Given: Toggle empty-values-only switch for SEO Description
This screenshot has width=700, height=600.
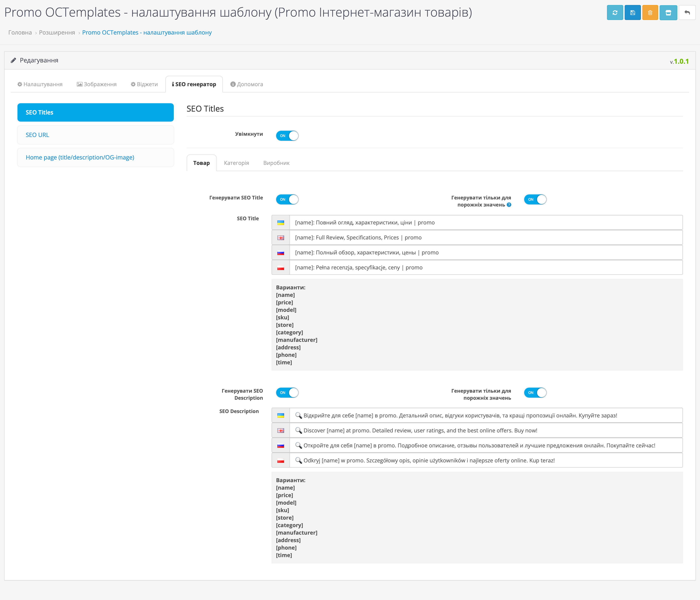Looking at the screenshot, I should tap(535, 393).
